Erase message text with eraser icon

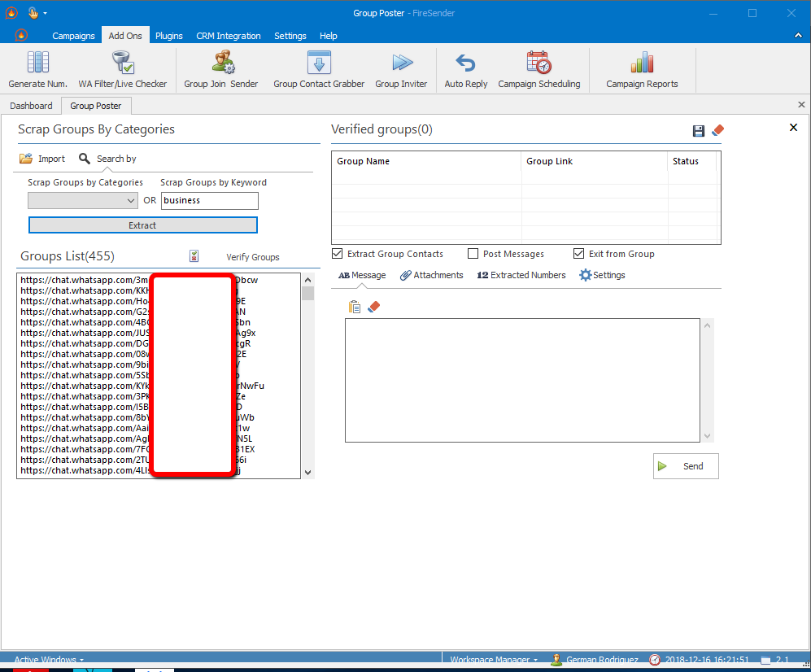373,307
